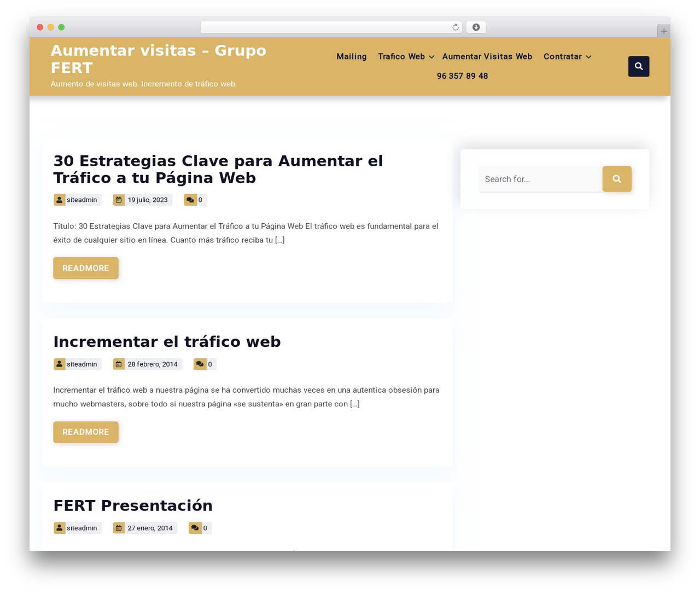Click comments icon of Incrementar el tráfico post
Viewport: 700px width, 593px height.
200,364
